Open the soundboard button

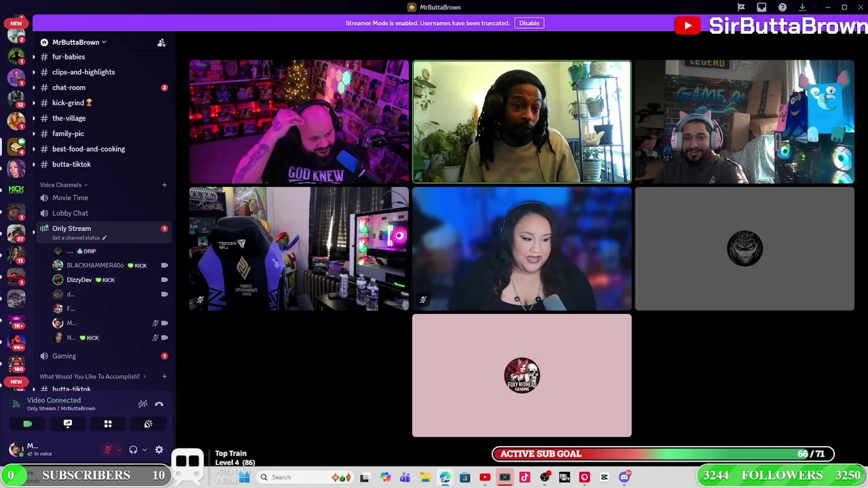coord(148,424)
